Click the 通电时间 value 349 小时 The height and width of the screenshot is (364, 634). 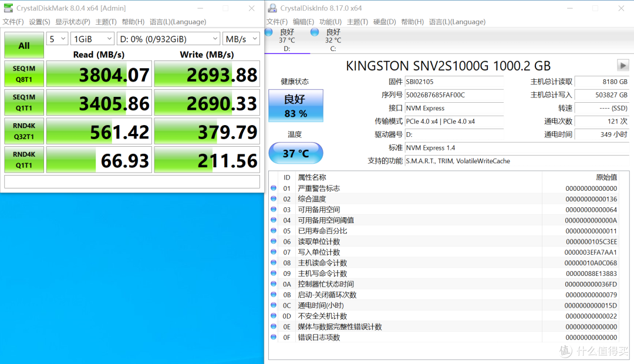(x=602, y=134)
